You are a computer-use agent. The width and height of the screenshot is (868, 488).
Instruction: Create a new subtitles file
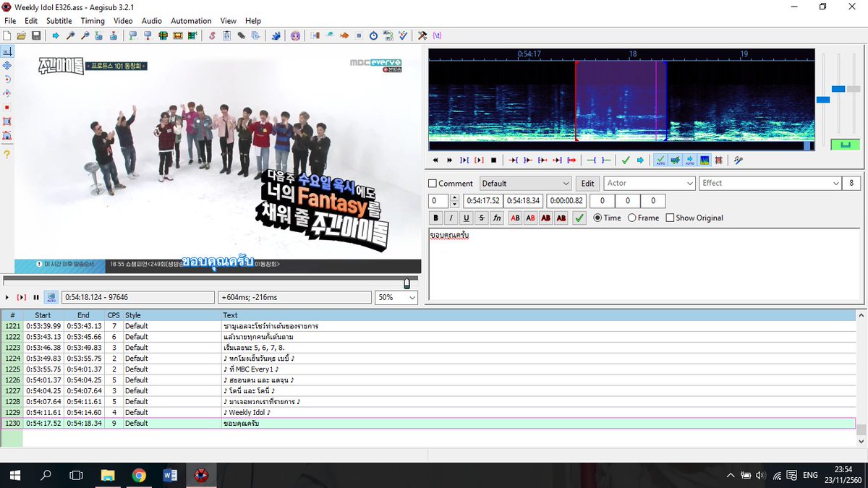click(x=7, y=35)
